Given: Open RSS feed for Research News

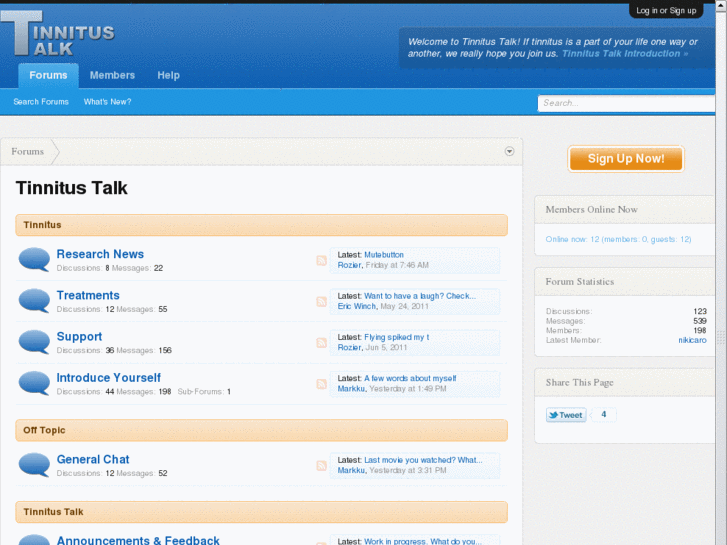Looking at the screenshot, I should point(321,261).
